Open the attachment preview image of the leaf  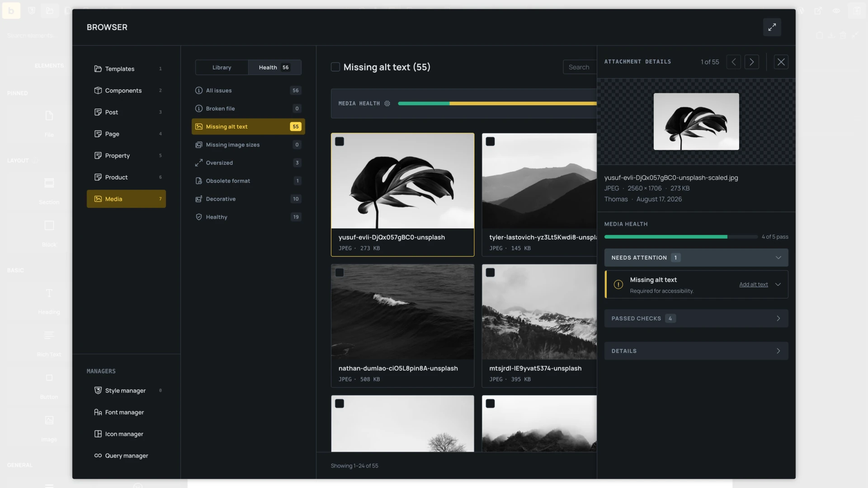(x=696, y=122)
